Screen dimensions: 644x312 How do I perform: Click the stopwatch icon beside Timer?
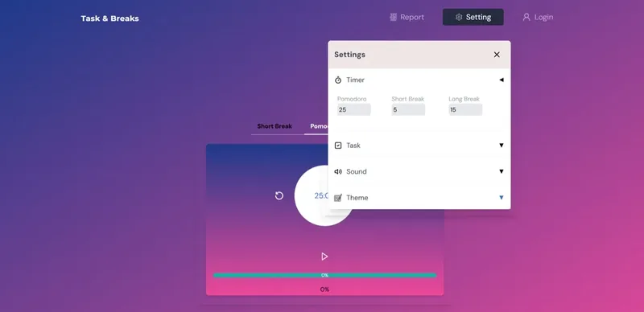(338, 80)
